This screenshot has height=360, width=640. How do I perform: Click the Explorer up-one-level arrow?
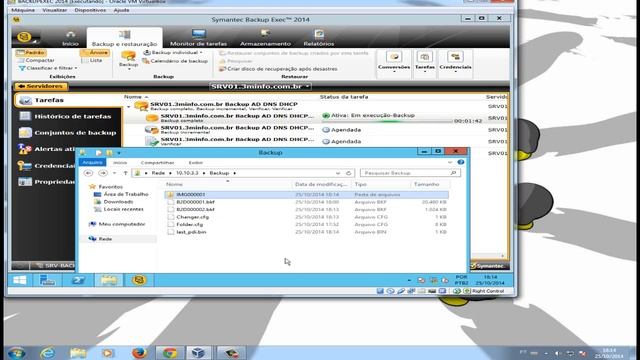point(125,173)
